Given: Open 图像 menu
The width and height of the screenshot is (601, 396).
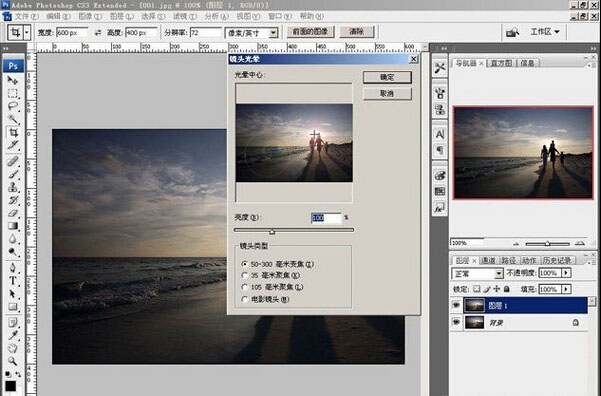Looking at the screenshot, I should [90, 16].
